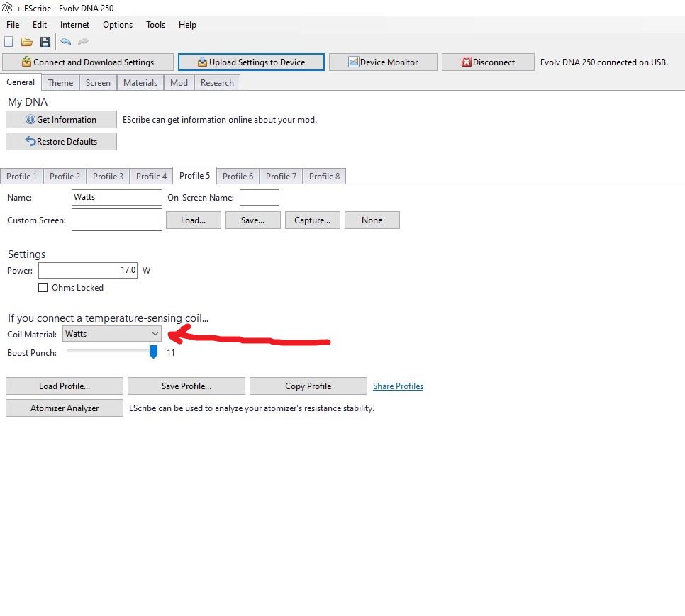Click Load... custom screen button
Viewport: 685px width, 616px height.
[194, 220]
